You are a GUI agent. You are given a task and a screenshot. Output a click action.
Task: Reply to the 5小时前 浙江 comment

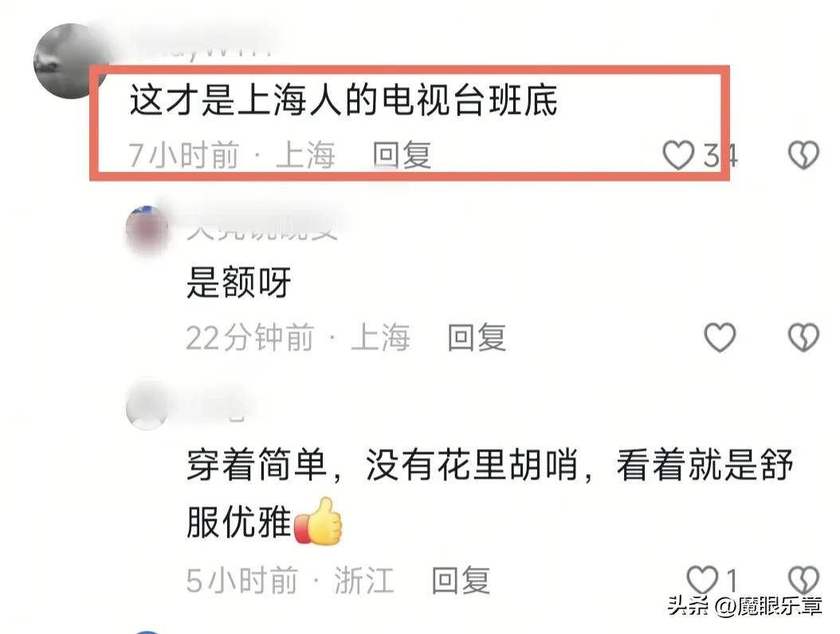point(461,580)
